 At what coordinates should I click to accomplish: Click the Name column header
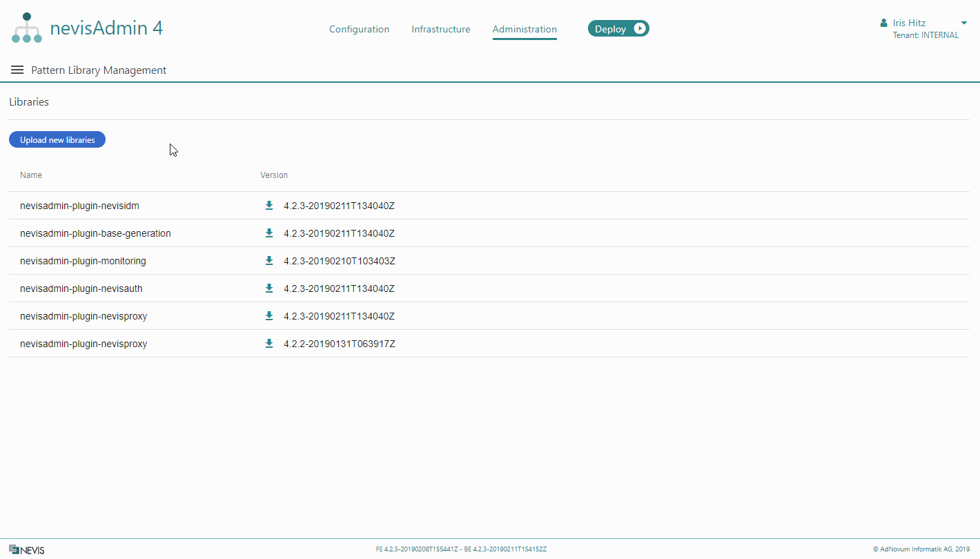(31, 175)
